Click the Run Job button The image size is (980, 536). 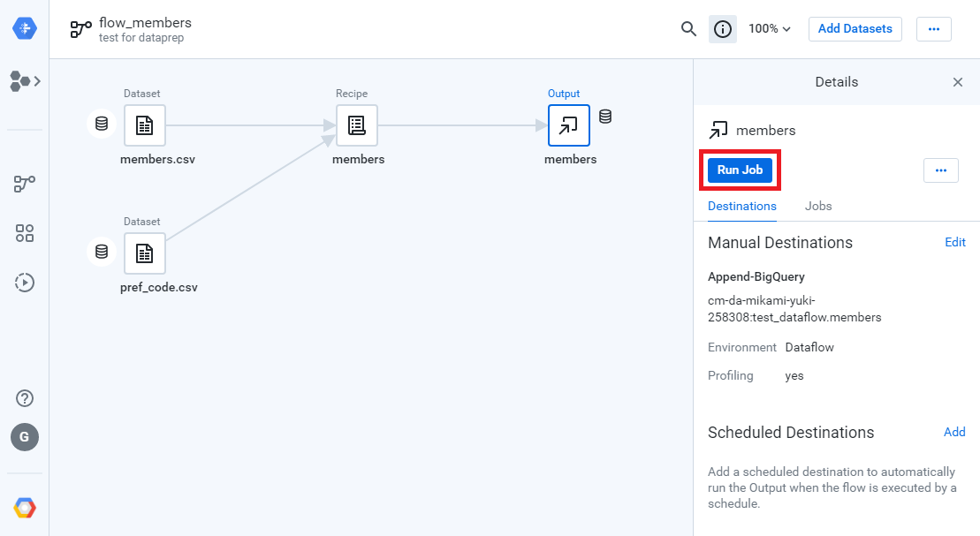pos(740,170)
